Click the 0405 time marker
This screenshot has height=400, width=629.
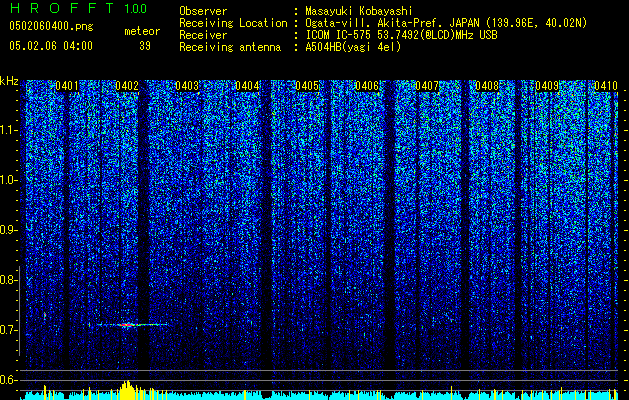pyautogui.click(x=307, y=86)
